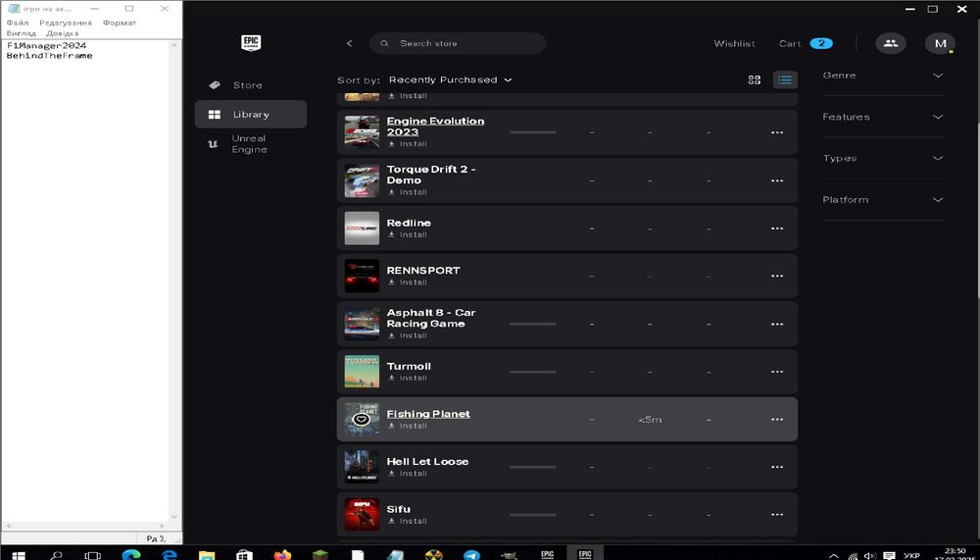Open the Wishlist link
Viewport: 980px width, 560px height.
734,44
